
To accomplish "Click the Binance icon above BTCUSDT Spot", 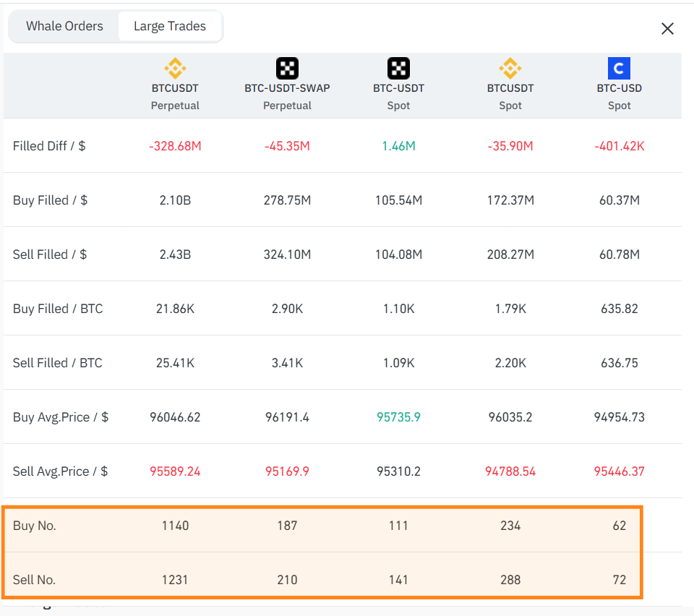I will point(510,68).
